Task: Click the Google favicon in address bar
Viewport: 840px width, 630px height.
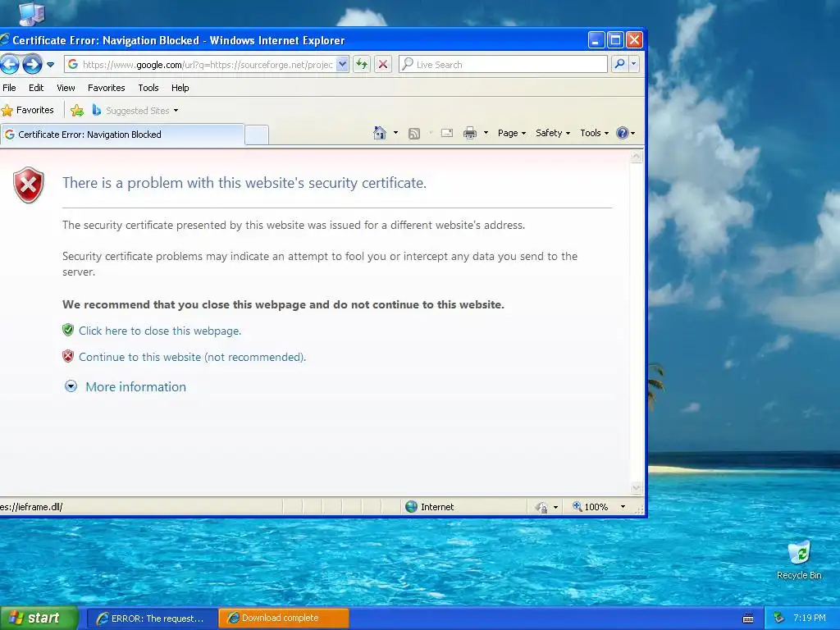Action: 73,64
